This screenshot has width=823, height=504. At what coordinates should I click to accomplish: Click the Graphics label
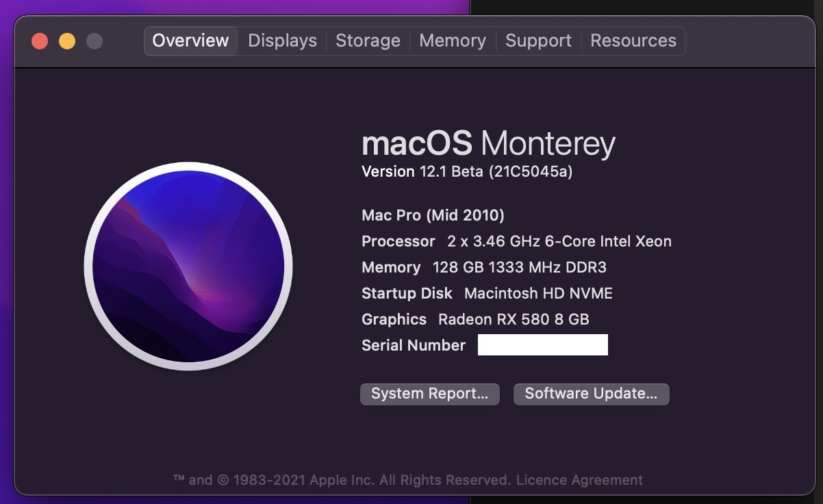click(394, 319)
